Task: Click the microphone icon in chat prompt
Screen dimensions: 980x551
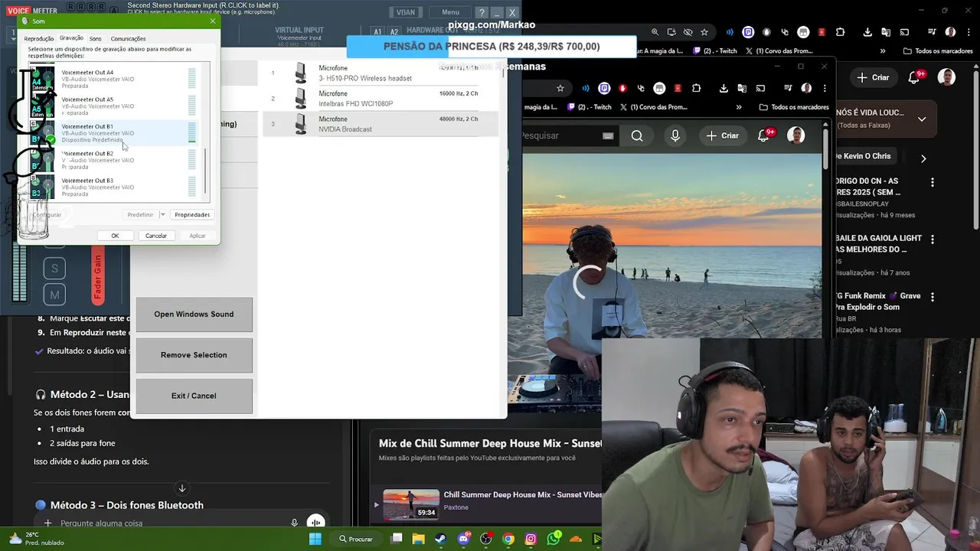Action: point(294,523)
